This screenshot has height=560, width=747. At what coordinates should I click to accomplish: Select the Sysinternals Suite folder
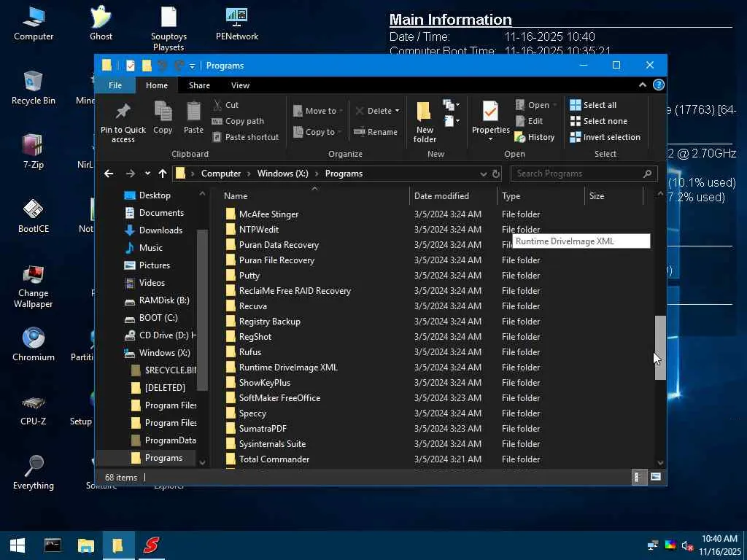tap(272, 444)
